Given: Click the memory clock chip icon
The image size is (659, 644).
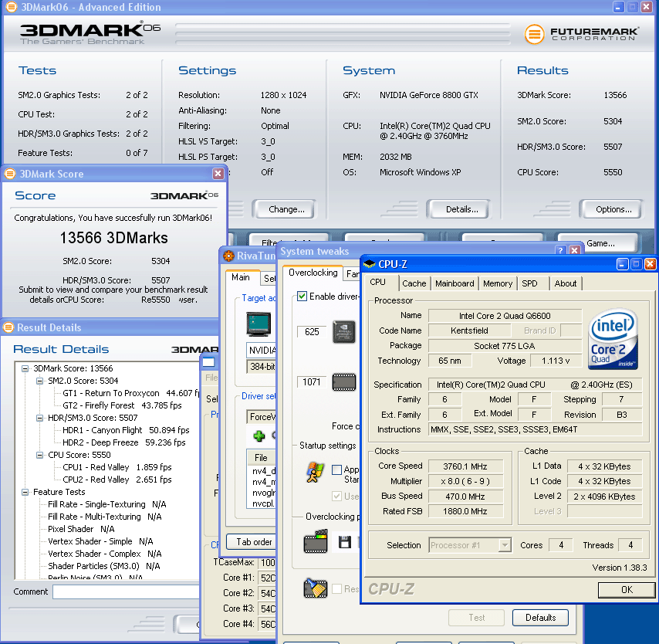Looking at the screenshot, I should 343,381.
